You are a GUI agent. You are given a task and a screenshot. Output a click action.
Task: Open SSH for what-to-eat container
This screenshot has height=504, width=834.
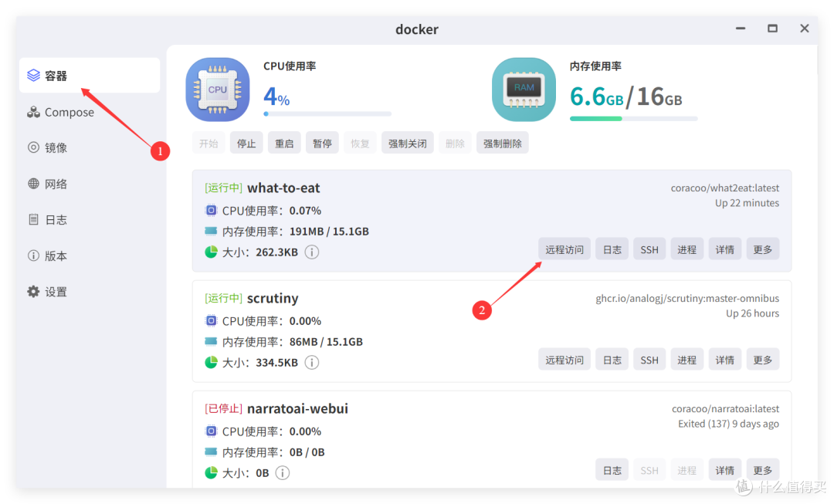649,249
